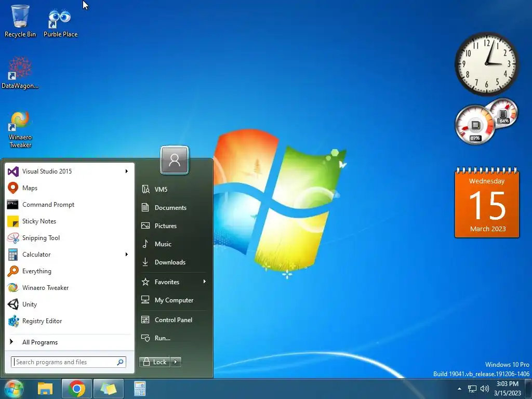
Task: Click the Snipping Tool label text
Action: coord(41,238)
